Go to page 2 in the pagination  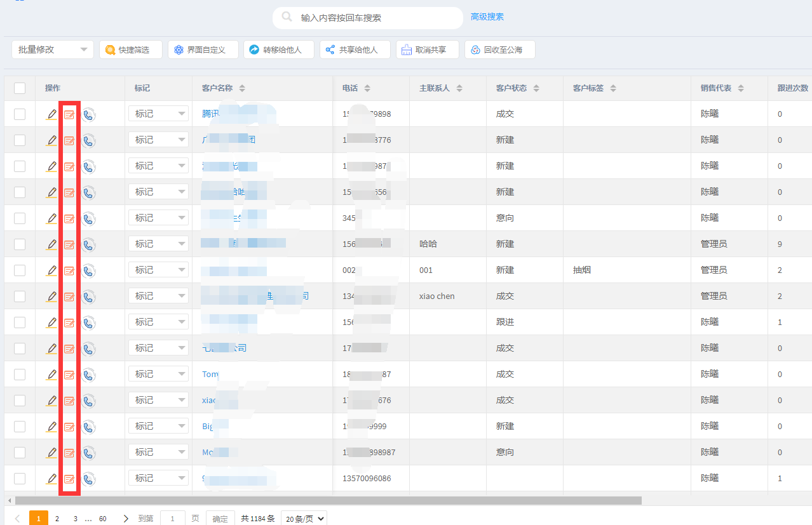pyautogui.click(x=57, y=519)
